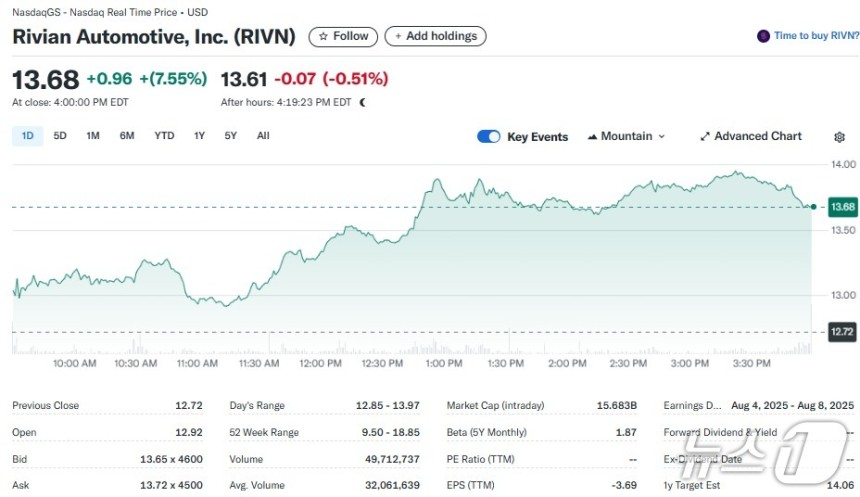Click the 12.72 previous close chart label
This screenshot has width=860, height=497.
[x=842, y=331]
